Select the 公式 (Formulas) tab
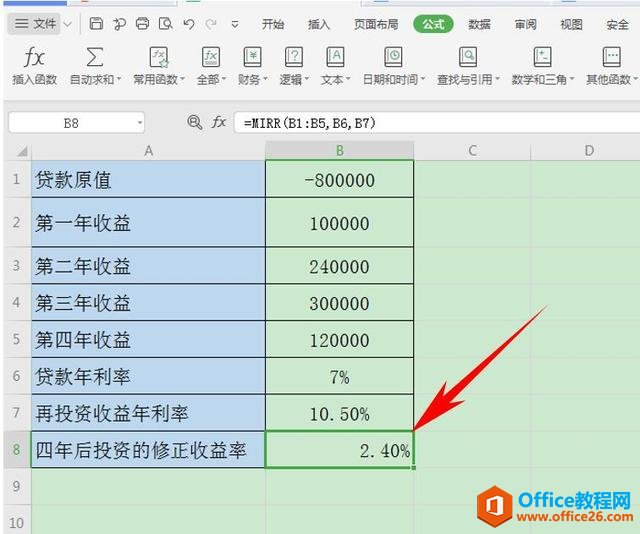The height and width of the screenshot is (534, 640). pos(433,24)
